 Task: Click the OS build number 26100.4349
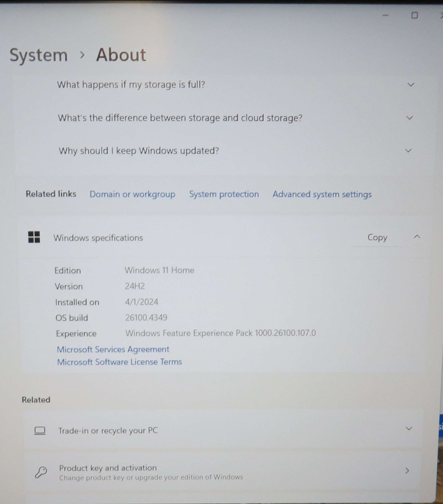(x=146, y=317)
